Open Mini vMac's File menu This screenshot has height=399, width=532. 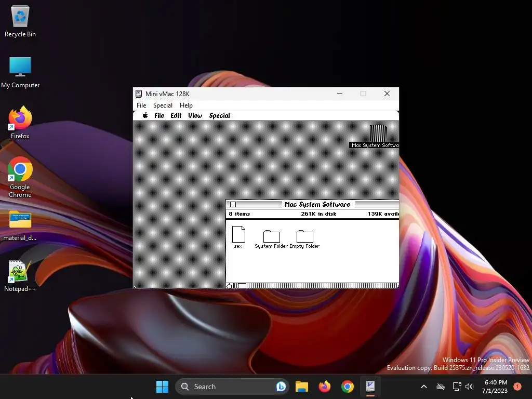tap(141, 105)
